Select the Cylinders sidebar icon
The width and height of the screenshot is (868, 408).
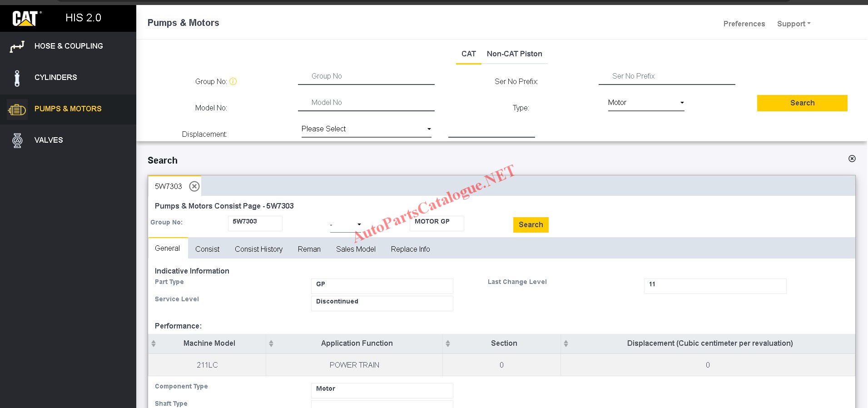[17, 78]
